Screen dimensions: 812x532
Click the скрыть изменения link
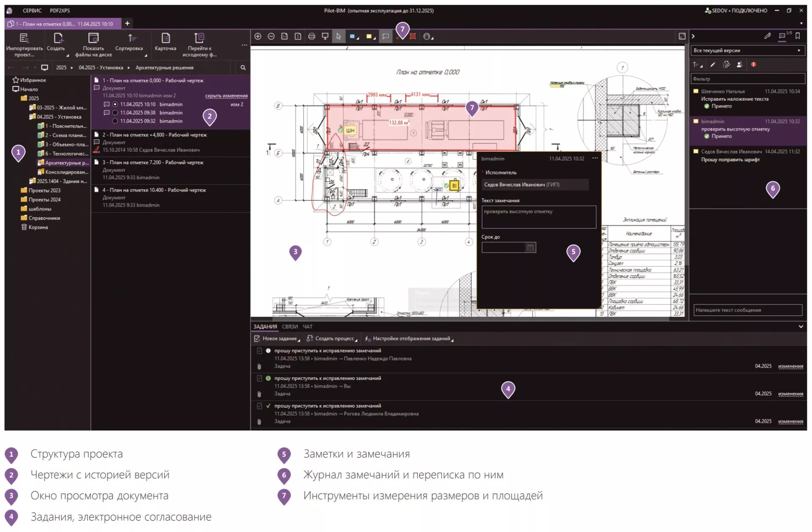[x=226, y=96]
